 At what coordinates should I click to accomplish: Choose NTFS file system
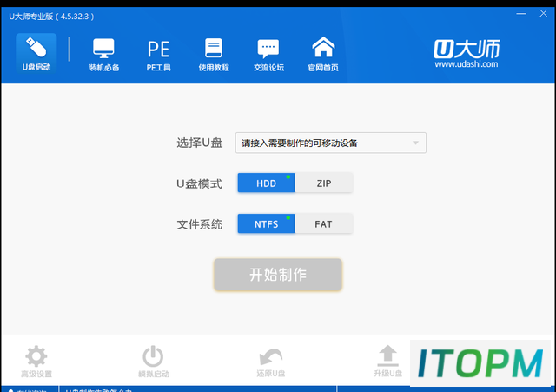[267, 224]
